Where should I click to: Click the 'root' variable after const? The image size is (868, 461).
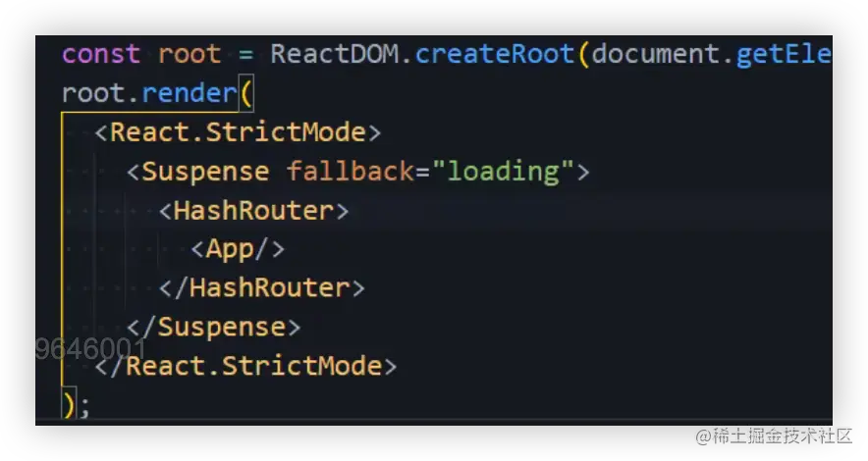[190, 54]
